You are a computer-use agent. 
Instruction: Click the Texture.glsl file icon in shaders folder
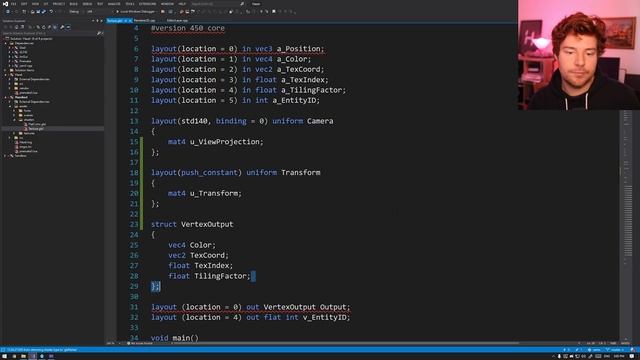tap(26, 129)
